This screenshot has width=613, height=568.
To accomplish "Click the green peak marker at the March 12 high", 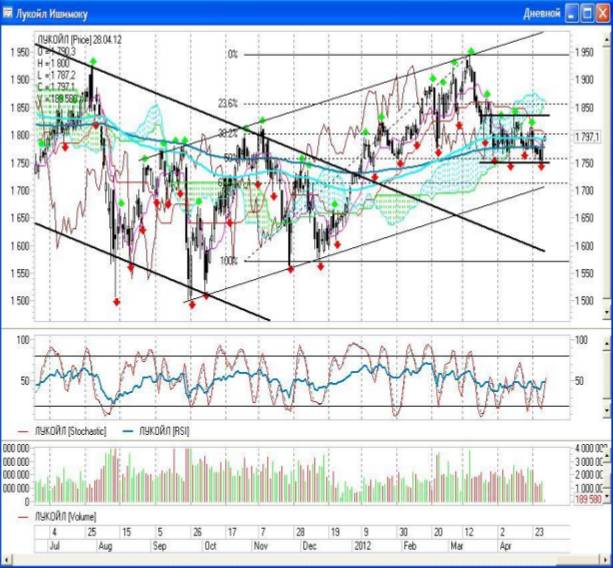I will (x=471, y=51).
